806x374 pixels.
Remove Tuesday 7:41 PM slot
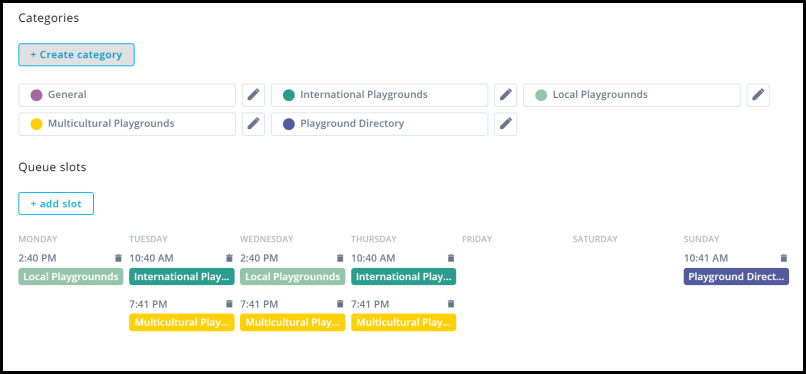(x=229, y=304)
